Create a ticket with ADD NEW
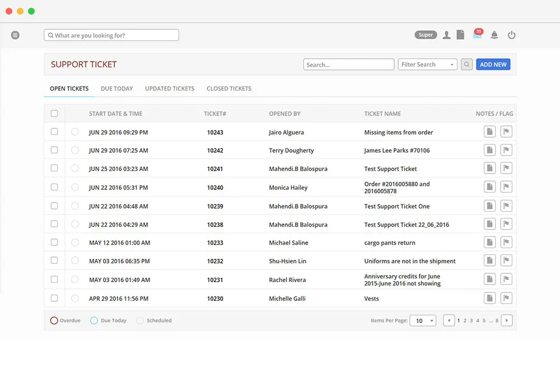The height and width of the screenshot is (392, 560). 493,64
